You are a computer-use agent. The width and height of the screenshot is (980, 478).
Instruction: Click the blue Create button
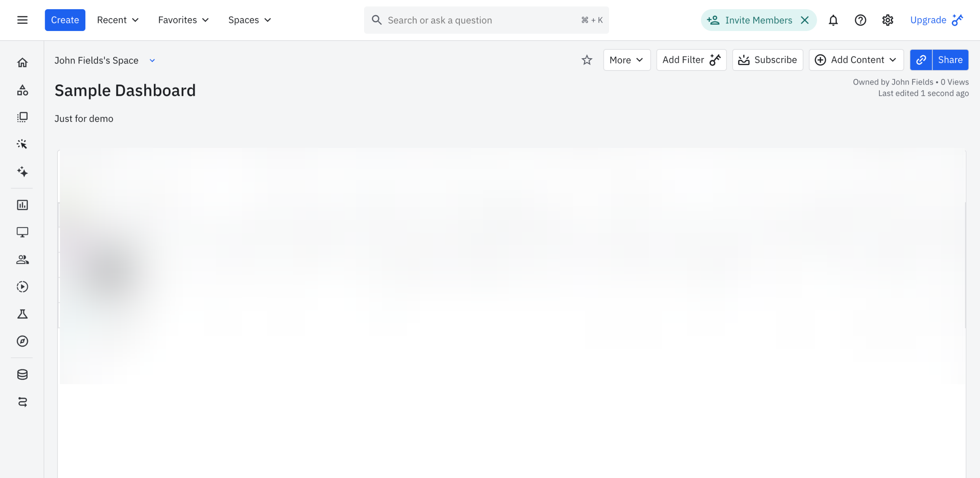click(x=65, y=20)
